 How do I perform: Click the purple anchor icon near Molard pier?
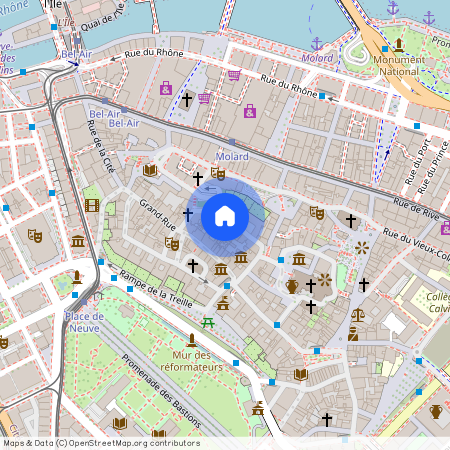pyautogui.click(x=316, y=44)
